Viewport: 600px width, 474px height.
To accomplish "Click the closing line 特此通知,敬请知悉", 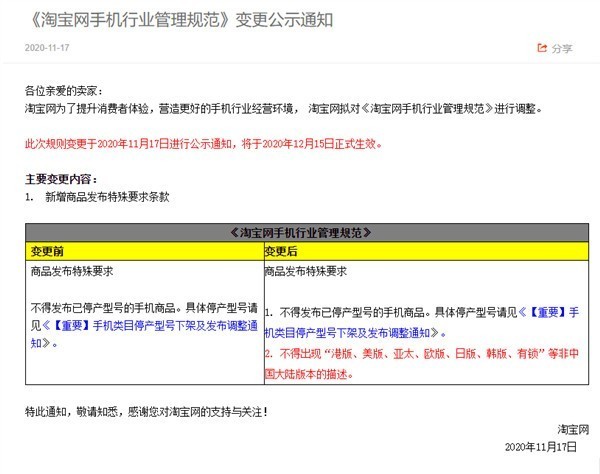I will [x=146, y=411].
